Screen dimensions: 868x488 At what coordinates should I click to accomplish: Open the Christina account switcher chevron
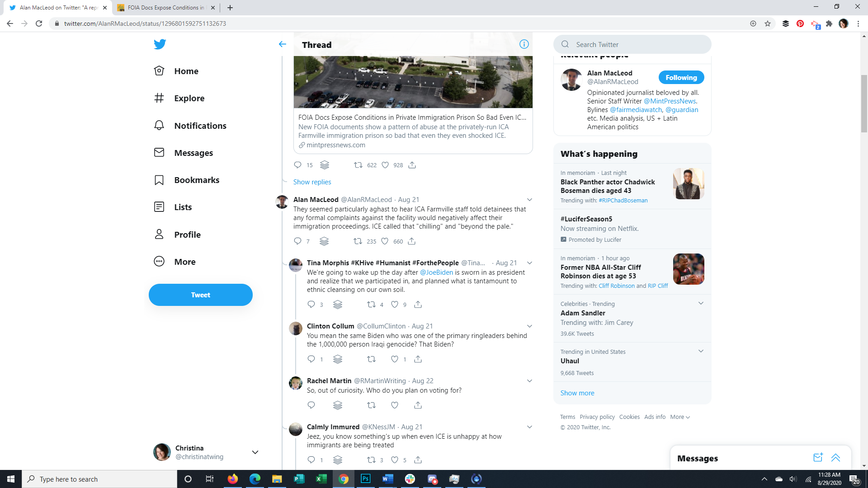pos(255,452)
